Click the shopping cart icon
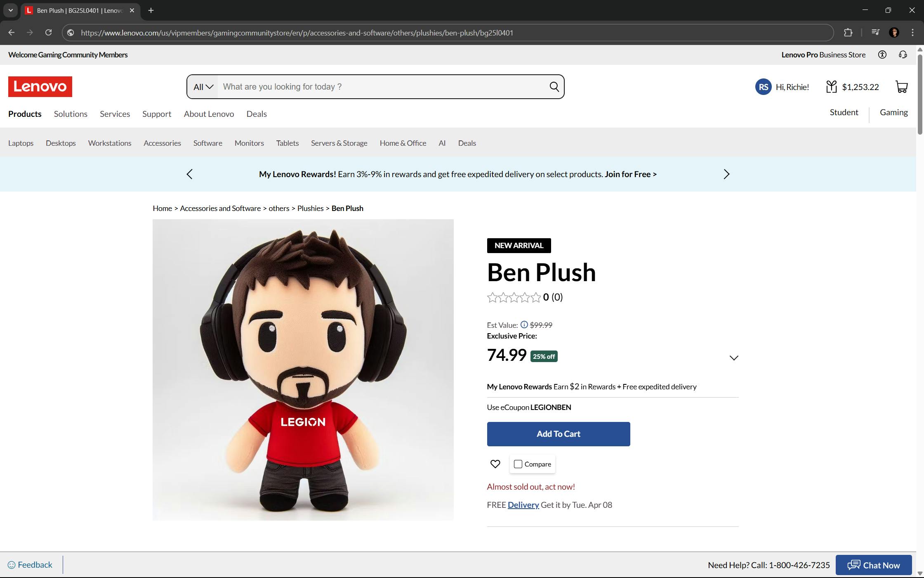 click(901, 87)
